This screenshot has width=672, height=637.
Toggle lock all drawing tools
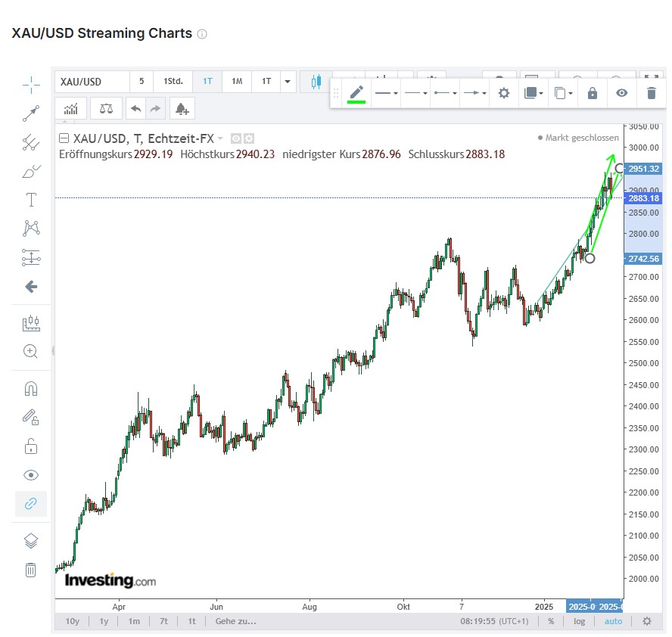(x=31, y=446)
